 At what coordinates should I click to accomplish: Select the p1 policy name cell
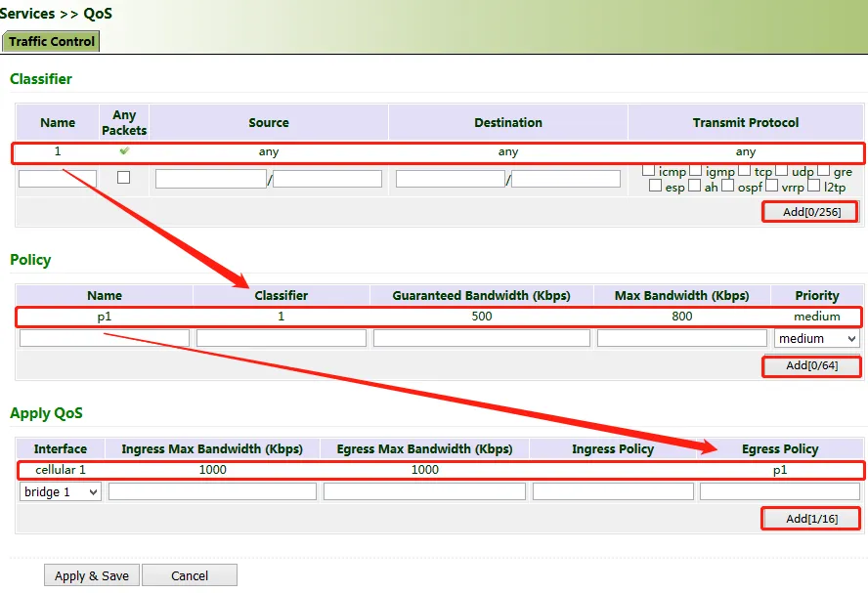(105, 317)
